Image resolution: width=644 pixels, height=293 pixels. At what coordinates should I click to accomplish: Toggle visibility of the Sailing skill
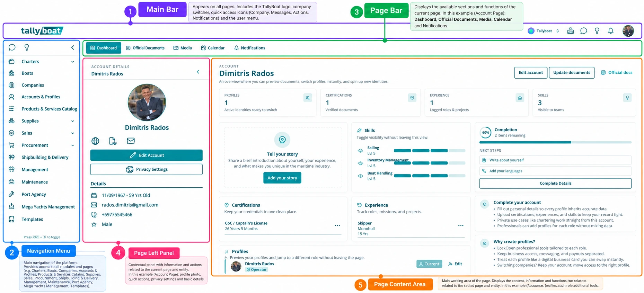tap(360, 151)
